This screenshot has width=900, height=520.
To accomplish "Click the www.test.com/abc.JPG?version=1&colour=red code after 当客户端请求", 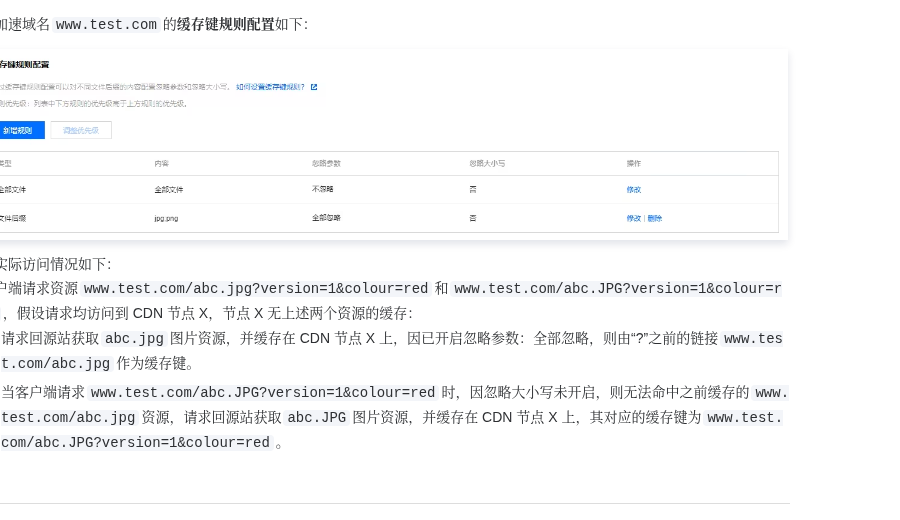I will point(263,392).
